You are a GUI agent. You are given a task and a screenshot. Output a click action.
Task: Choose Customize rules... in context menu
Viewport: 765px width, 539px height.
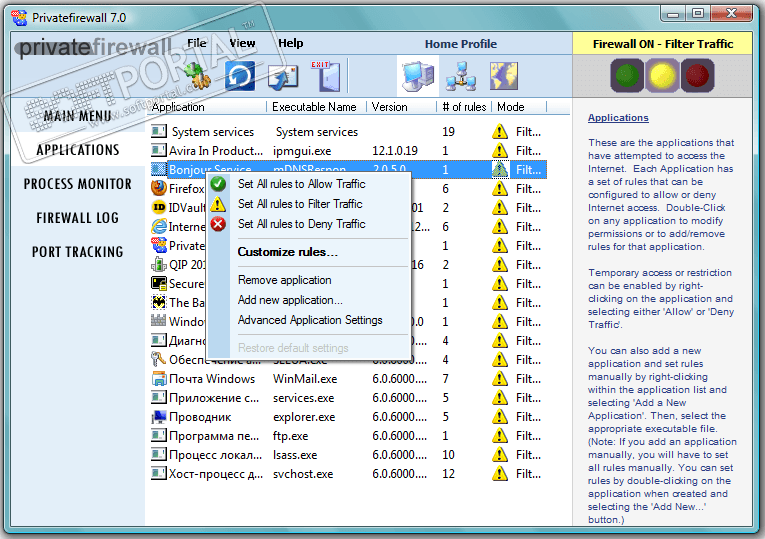pos(287,252)
